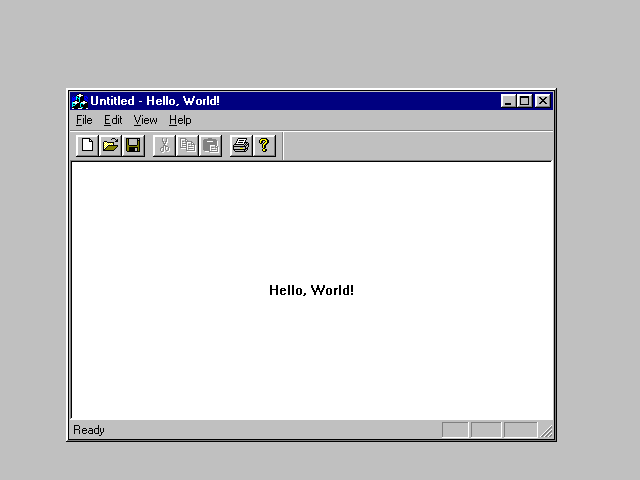Expand the View menu

tap(145, 120)
